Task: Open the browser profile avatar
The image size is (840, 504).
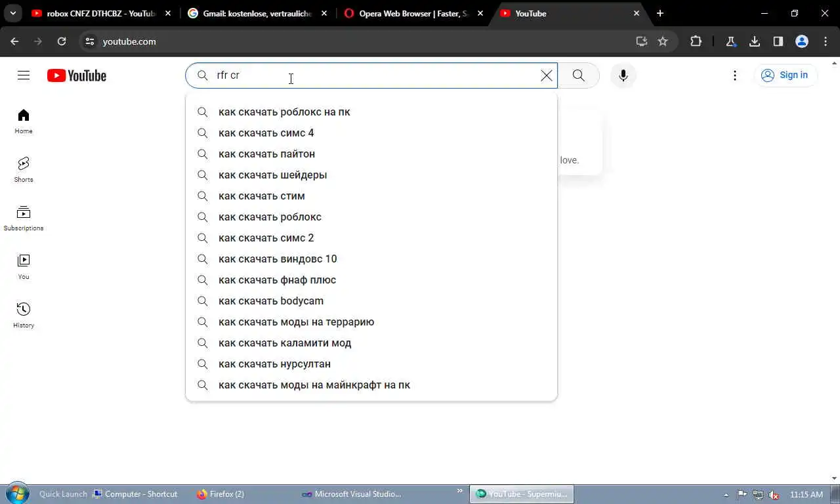Action: click(x=802, y=41)
